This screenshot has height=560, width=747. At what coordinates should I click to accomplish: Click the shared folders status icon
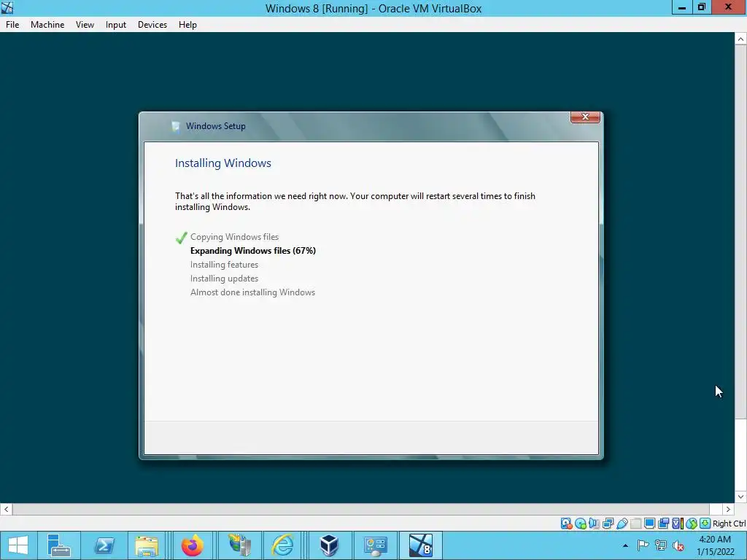[635, 524]
